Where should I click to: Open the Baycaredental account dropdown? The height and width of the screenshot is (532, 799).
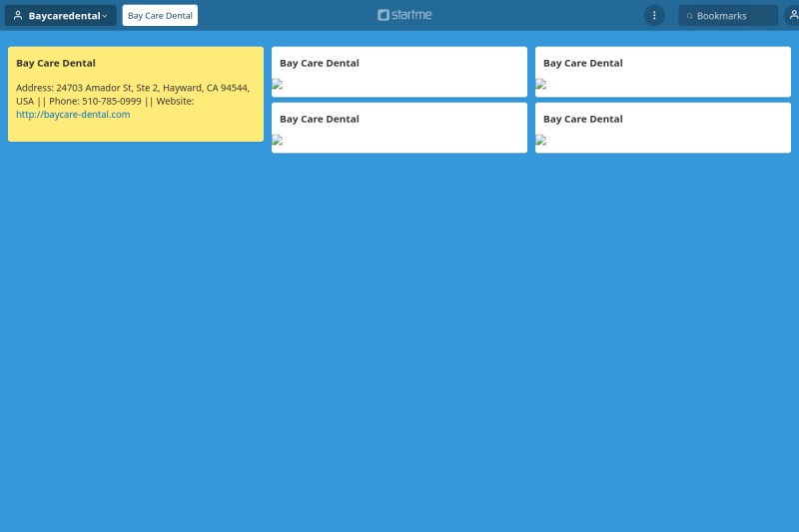coord(61,16)
